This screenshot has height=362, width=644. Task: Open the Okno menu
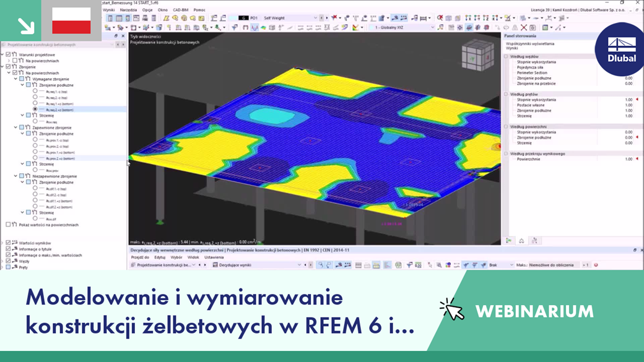[x=163, y=10]
